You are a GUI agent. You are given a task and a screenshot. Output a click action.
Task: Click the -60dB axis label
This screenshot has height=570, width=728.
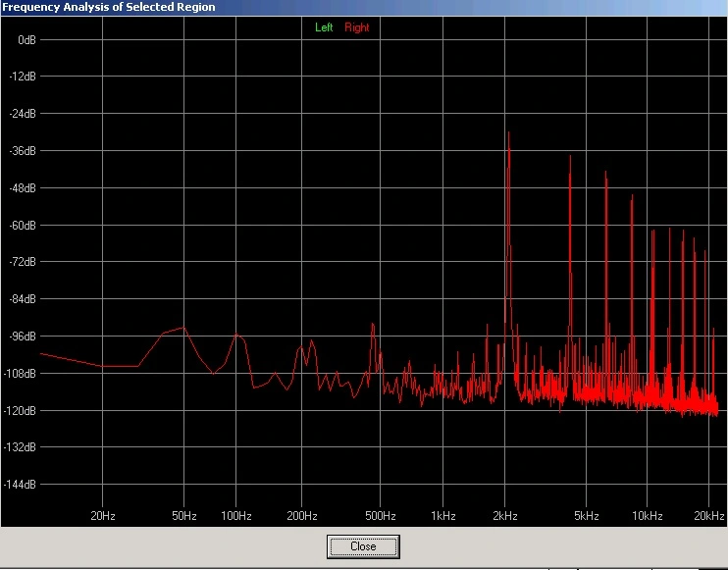(x=23, y=225)
